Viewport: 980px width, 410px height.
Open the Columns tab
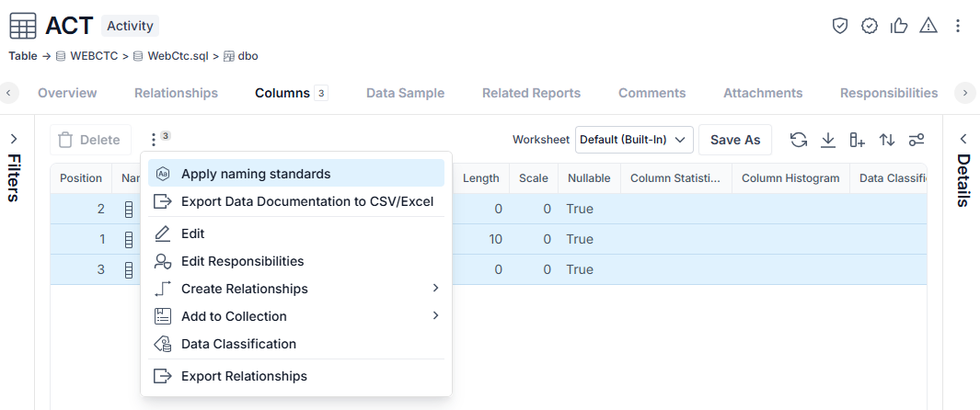(x=292, y=93)
